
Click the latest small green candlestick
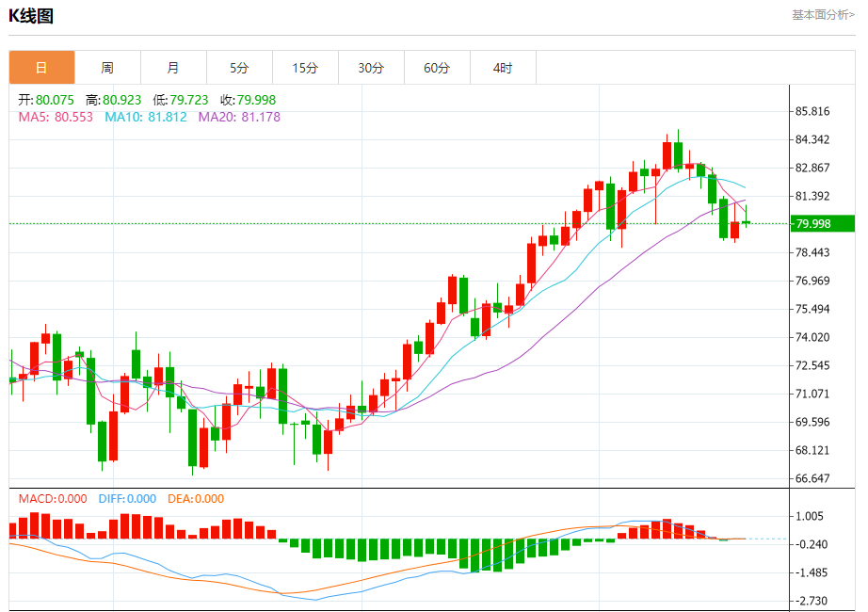747,222
